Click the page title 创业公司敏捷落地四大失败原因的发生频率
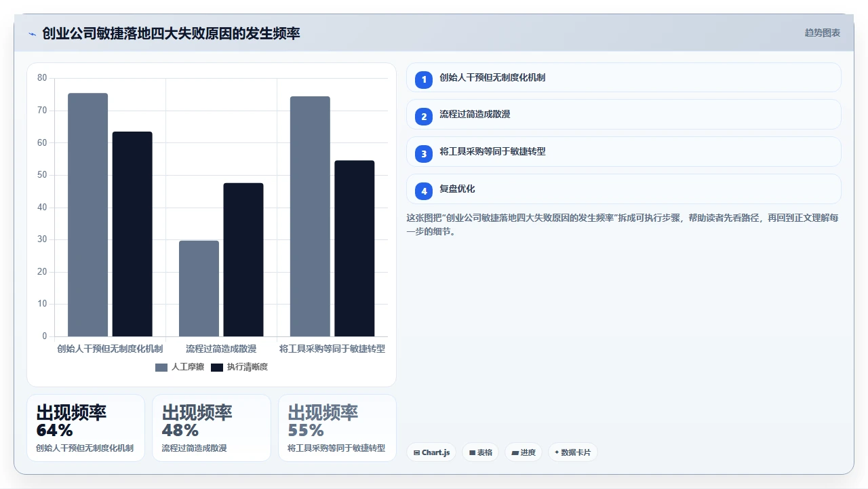This screenshot has height=489, width=868. (x=171, y=33)
